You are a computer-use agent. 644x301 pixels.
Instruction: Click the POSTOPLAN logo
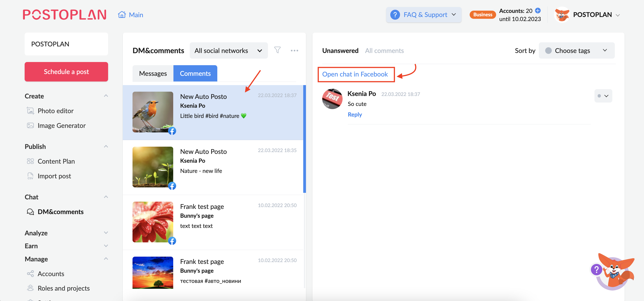(64, 15)
